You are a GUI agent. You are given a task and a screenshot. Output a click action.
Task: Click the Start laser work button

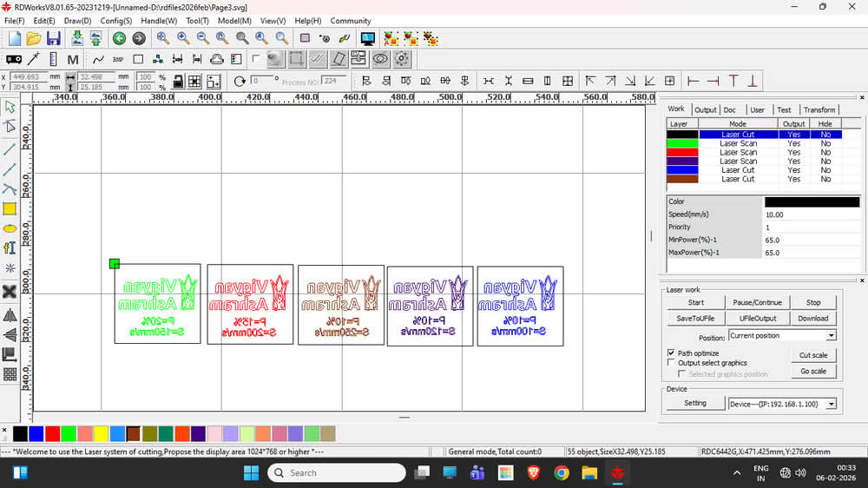point(696,302)
